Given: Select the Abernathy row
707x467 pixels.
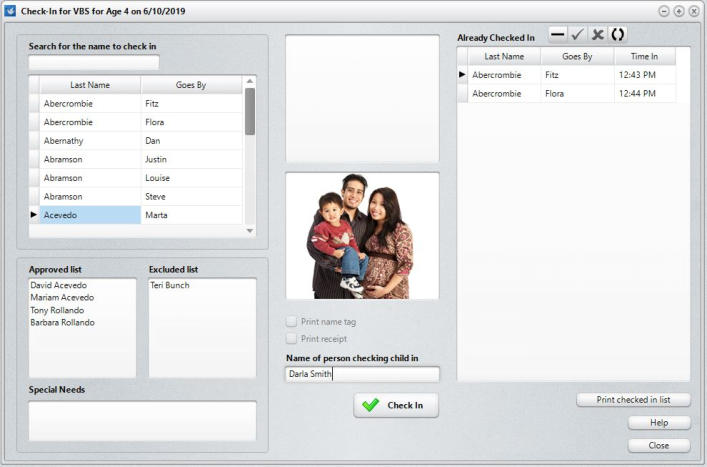Looking at the screenshot, I should [x=141, y=141].
